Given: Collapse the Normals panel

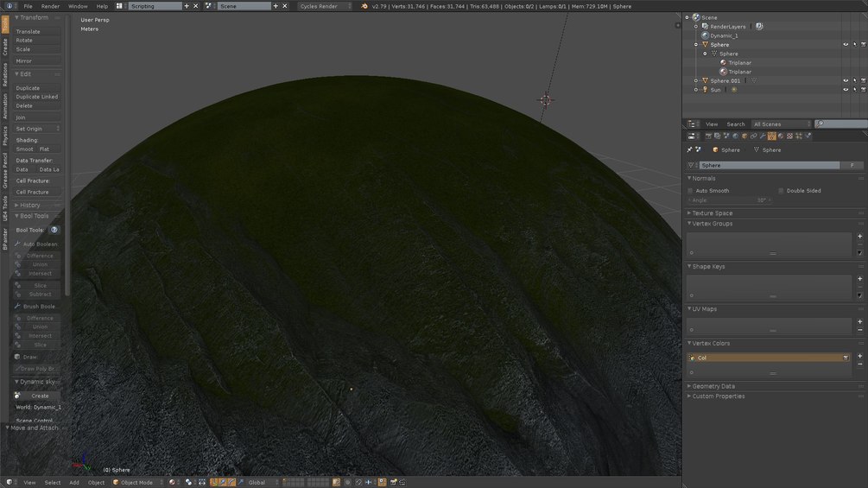Looking at the screenshot, I should click(x=703, y=179).
